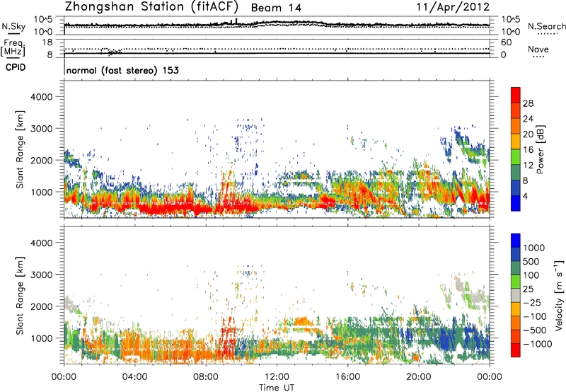
Task: Pick the light green 12–16 dB power swatch
Action: 516,157
